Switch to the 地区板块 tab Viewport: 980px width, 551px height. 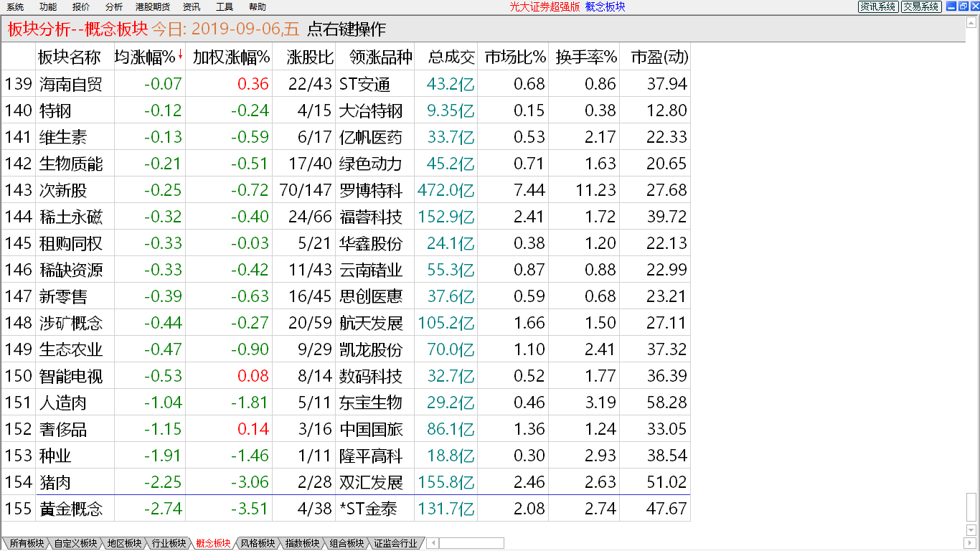[125, 543]
